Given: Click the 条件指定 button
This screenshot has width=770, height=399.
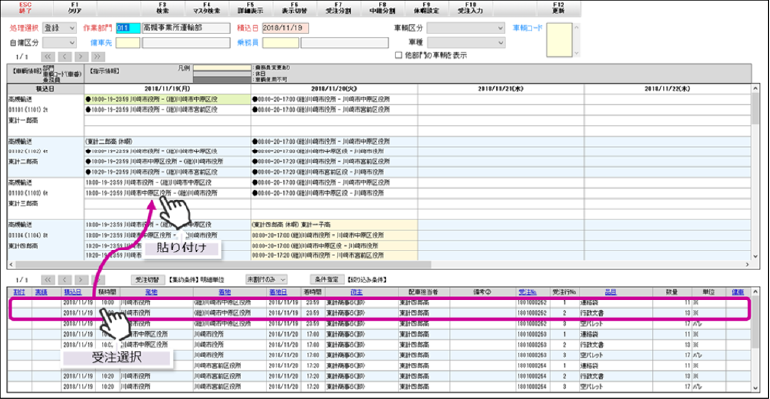Looking at the screenshot, I should [327, 280].
